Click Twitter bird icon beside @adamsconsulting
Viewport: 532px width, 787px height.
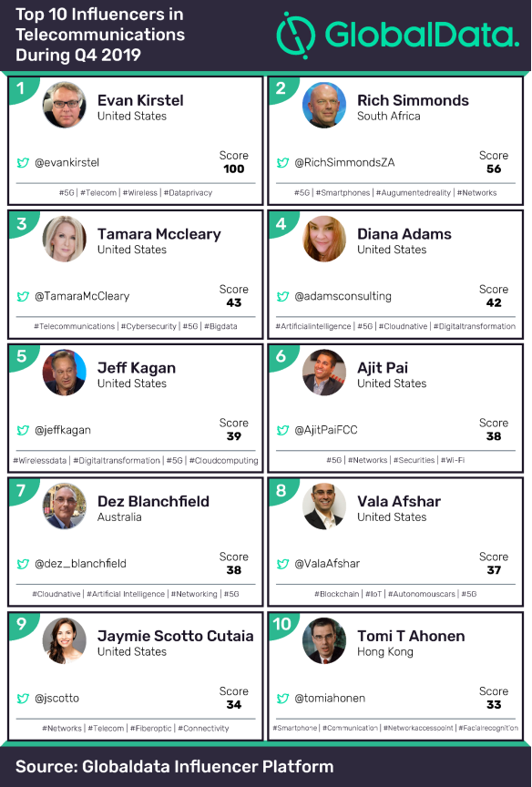[283, 296]
